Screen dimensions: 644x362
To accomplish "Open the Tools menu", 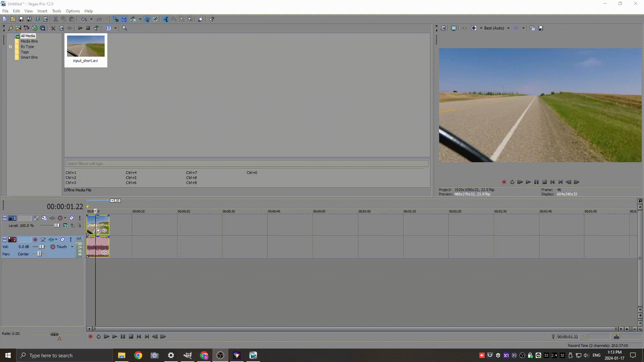I will click(x=56, y=11).
